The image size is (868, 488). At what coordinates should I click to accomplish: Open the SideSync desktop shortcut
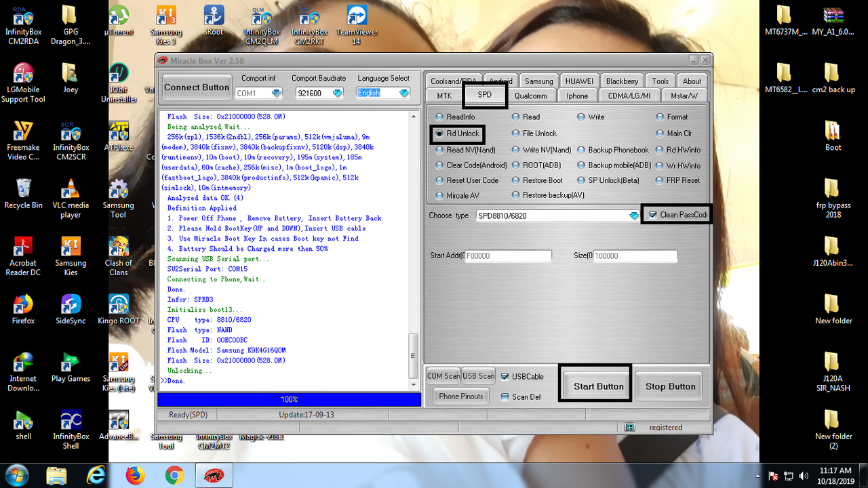(x=71, y=310)
